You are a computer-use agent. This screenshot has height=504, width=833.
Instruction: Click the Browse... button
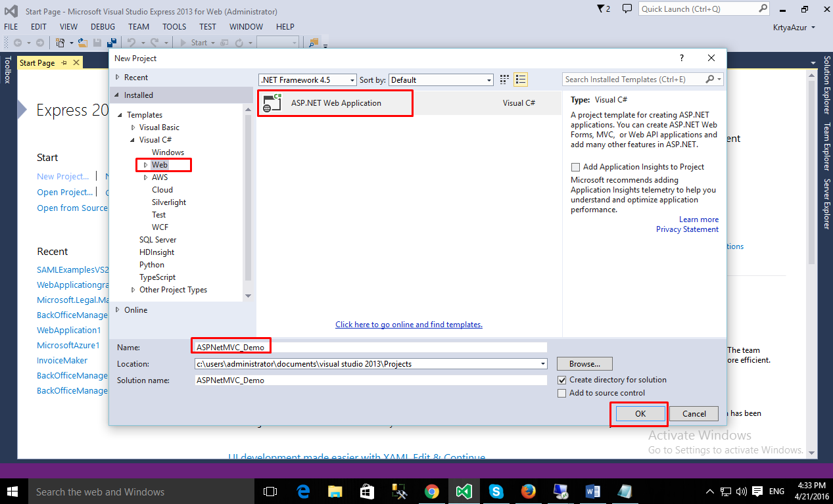[x=584, y=363]
